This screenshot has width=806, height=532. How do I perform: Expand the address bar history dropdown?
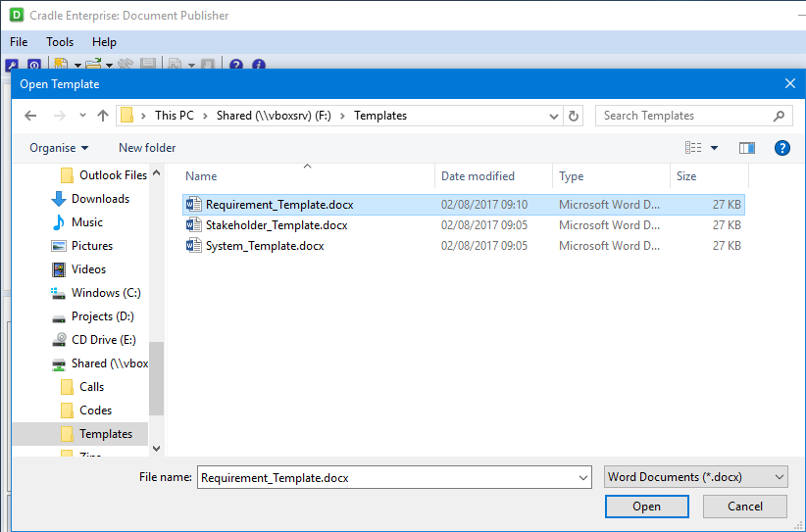pyautogui.click(x=554, y=116)
